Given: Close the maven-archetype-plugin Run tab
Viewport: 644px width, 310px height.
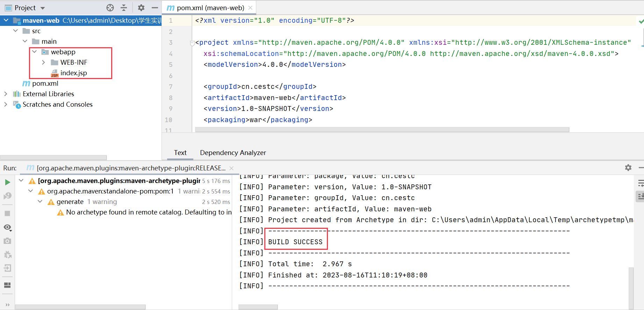Looking at the screenshot, I should pos(231,168).
